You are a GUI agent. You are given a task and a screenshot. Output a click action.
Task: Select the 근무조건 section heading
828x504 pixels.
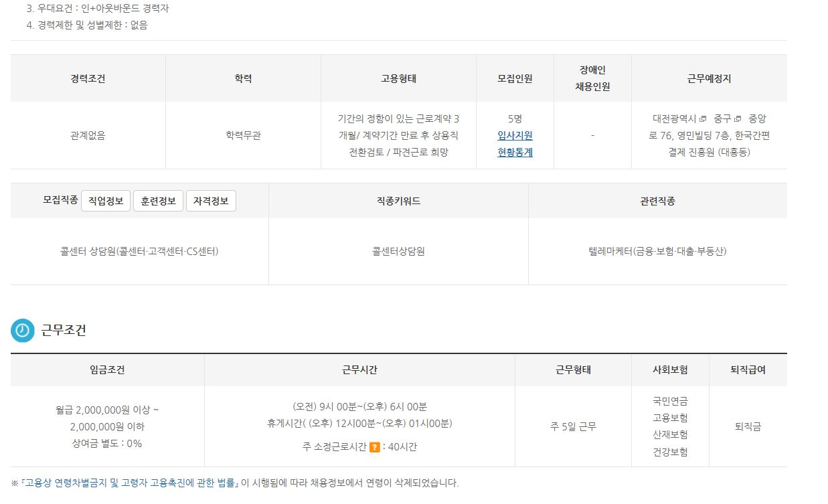(x=64, y=331)
